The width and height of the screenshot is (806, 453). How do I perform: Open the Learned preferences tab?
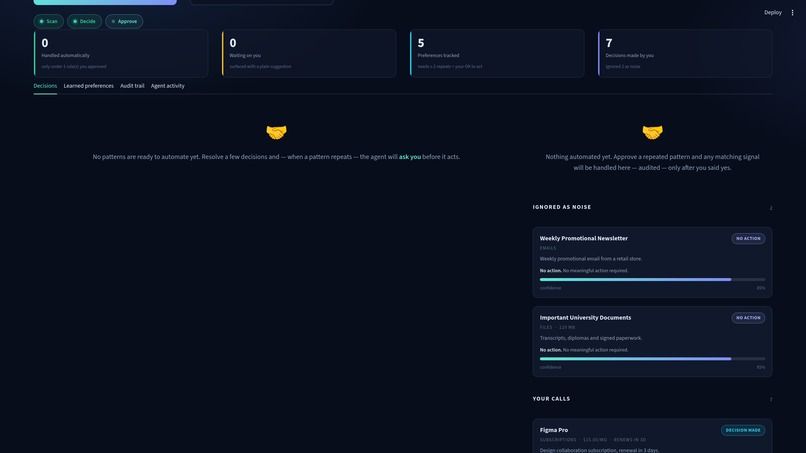pyautogui.click(x=88, y=86)
